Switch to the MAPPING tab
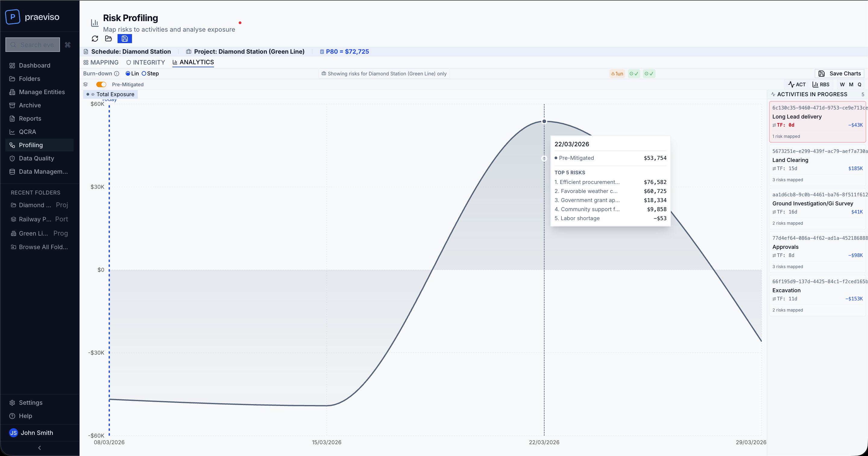This screenshot has height=456, width=868. point(101,62)
